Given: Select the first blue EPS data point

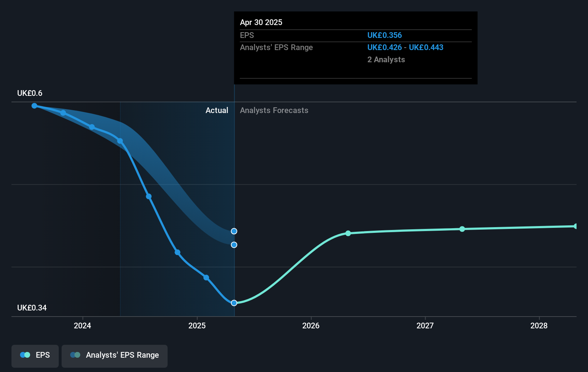Looking at the screenshot, I should tap(34, 106).
